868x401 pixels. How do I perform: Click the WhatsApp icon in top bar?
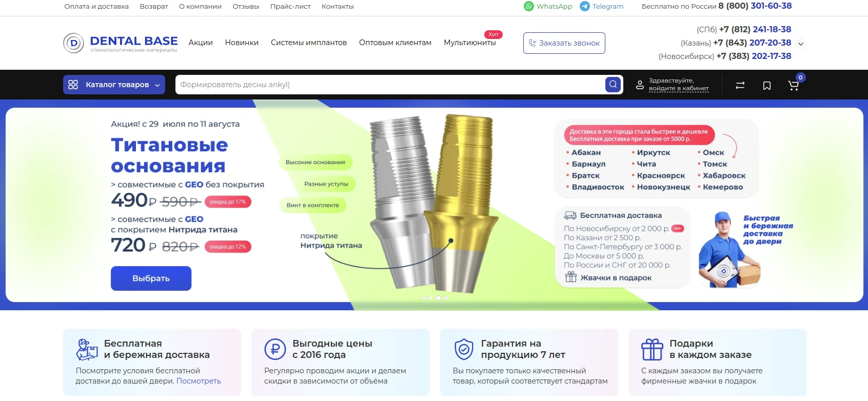529,6
